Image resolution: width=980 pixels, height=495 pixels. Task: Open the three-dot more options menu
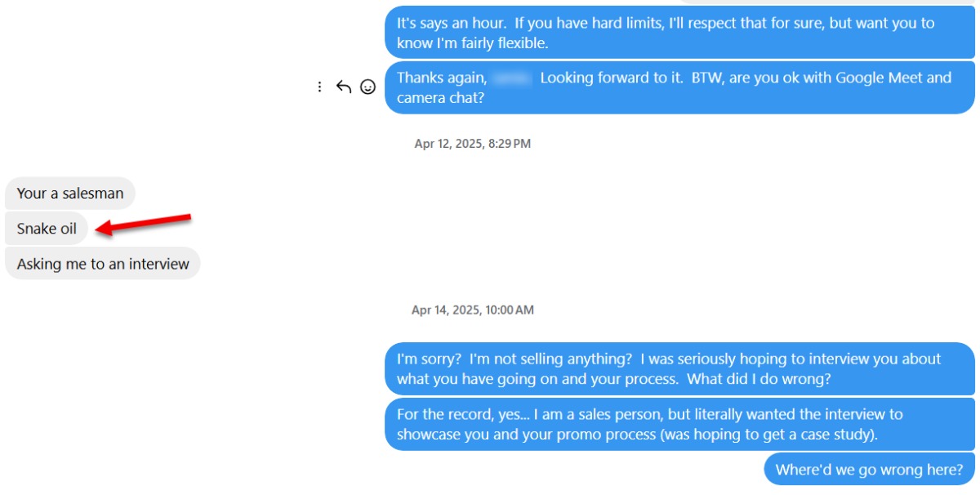point(319,87)
